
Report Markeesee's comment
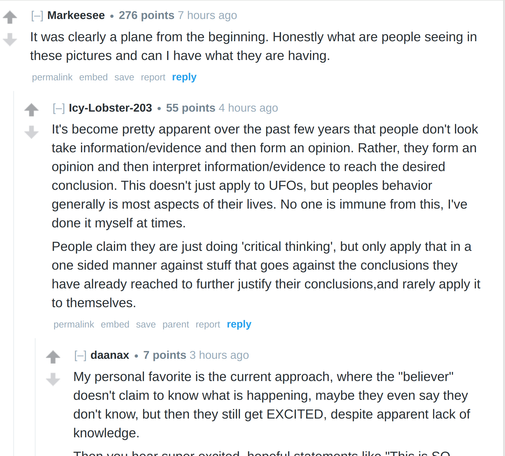153,77
